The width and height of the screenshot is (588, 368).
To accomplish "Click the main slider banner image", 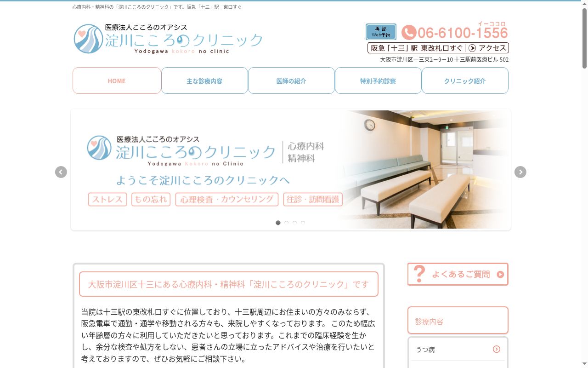I will tap(291, 169).
